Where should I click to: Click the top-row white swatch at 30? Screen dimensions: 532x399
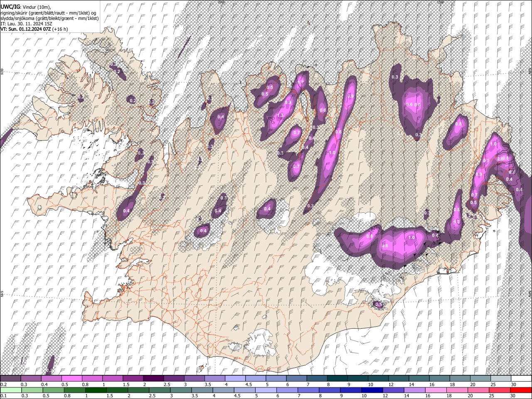(x=521, y=379)
